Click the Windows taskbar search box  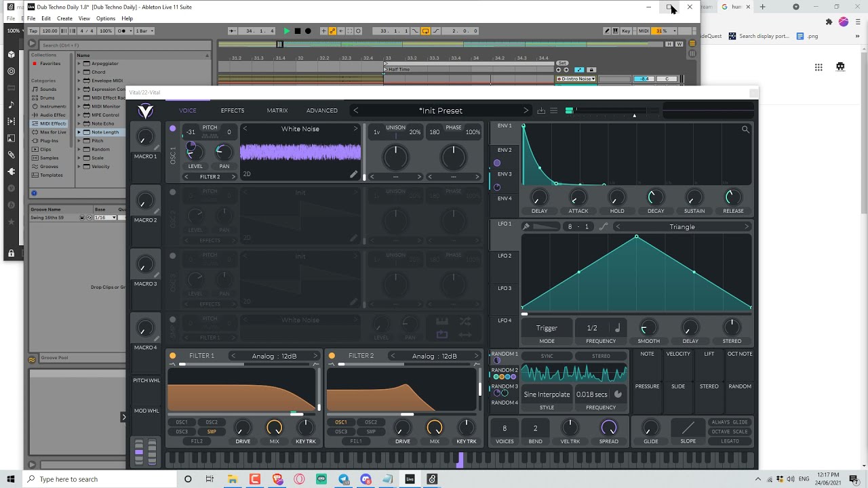[100, 479]
